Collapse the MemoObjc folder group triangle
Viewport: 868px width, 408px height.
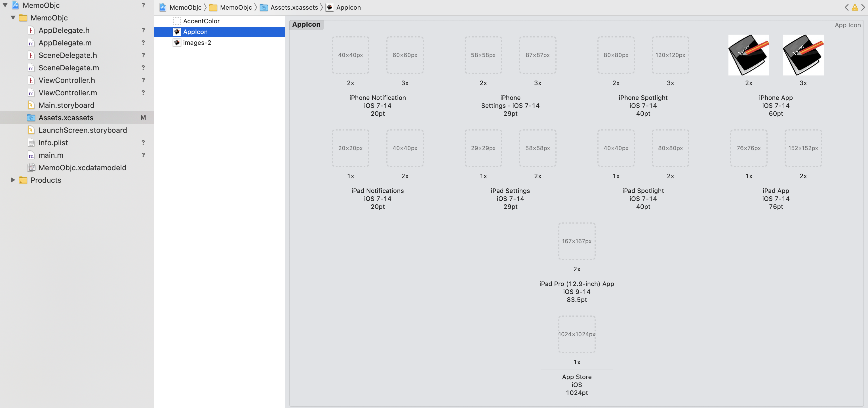13,18
